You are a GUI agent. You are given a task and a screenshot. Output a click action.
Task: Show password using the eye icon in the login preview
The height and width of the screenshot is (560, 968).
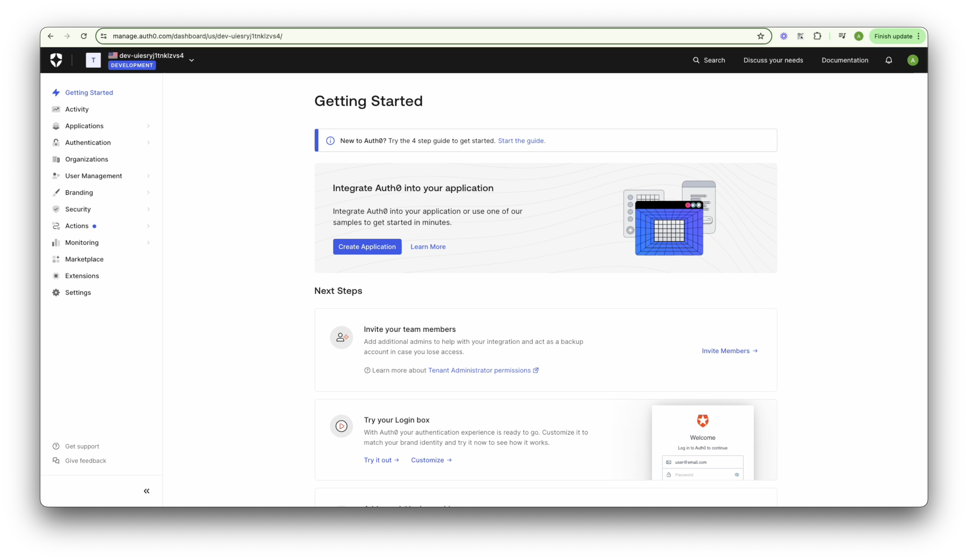click(x=737, y=475)
